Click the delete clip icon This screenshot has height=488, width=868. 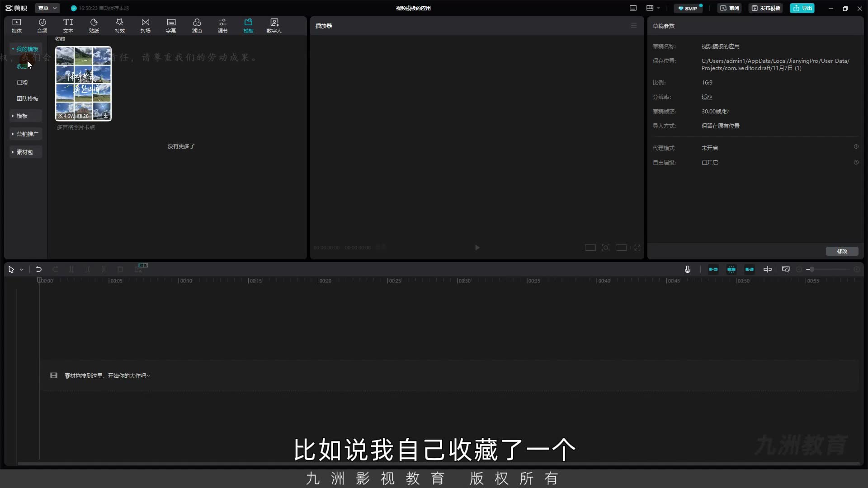120,270
